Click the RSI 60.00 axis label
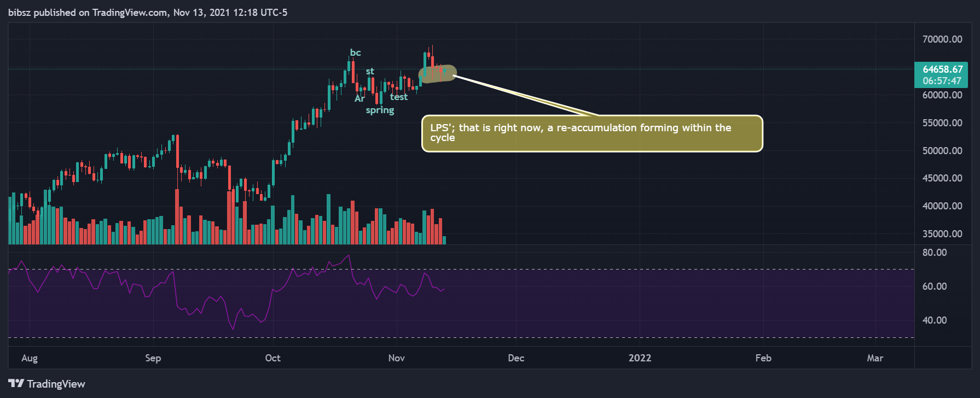 click(x=935, y=286)
